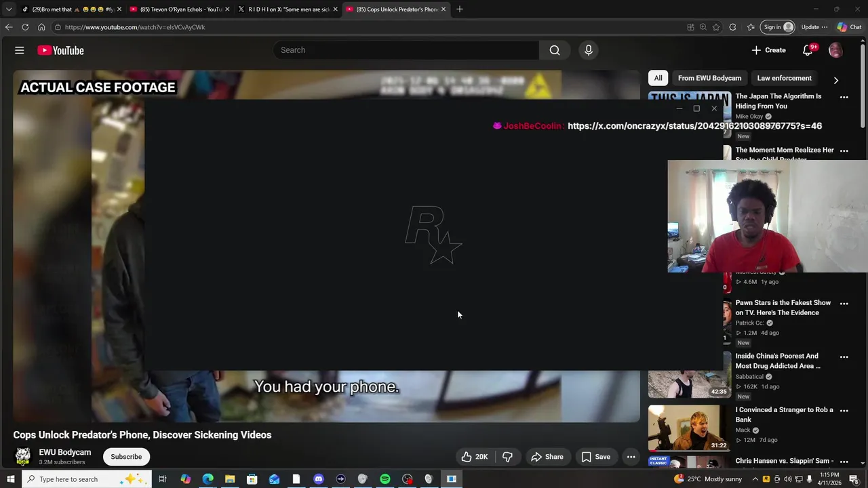This screenshot has width=868, height=488.
Task: Click the EWU Bodycam channel avatar
Action: coord(23,456)
